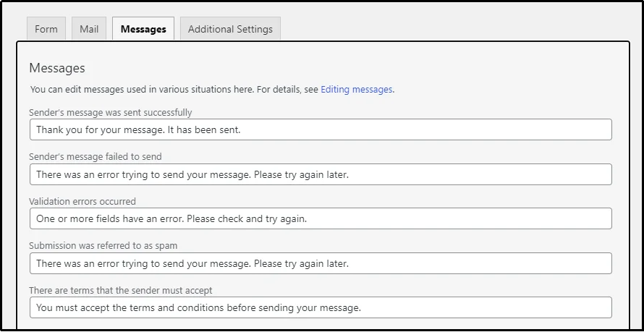The height and width of the screenshot is (332, 644).
Task: Click the 'Validation errors occurred' label
Action: pyautogui.click(x=82, y=201)
